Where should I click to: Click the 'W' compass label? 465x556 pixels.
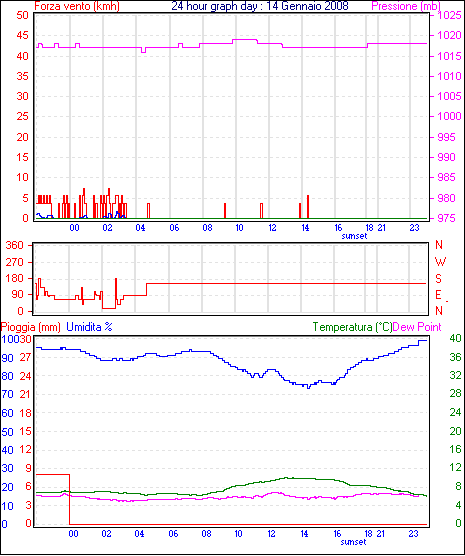pos(440,262)
